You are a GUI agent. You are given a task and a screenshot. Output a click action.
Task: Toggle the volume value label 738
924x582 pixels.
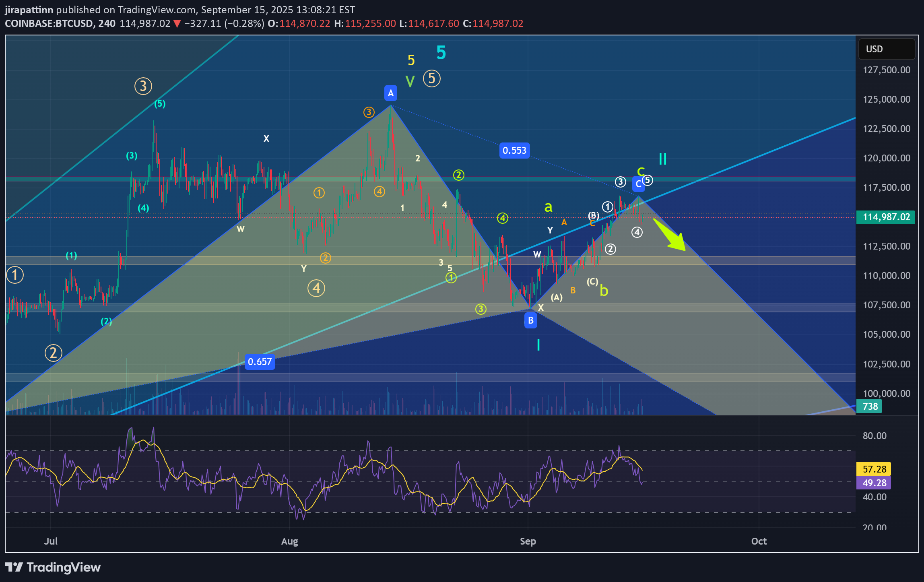(869, 407)
